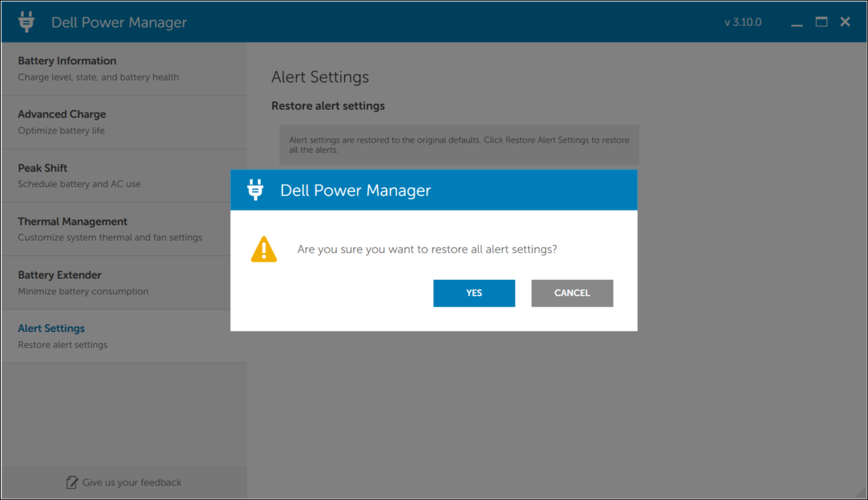Click the Dell plug icon in title bar
Viewport: 868px width, 500px height.
click(26, 21)
